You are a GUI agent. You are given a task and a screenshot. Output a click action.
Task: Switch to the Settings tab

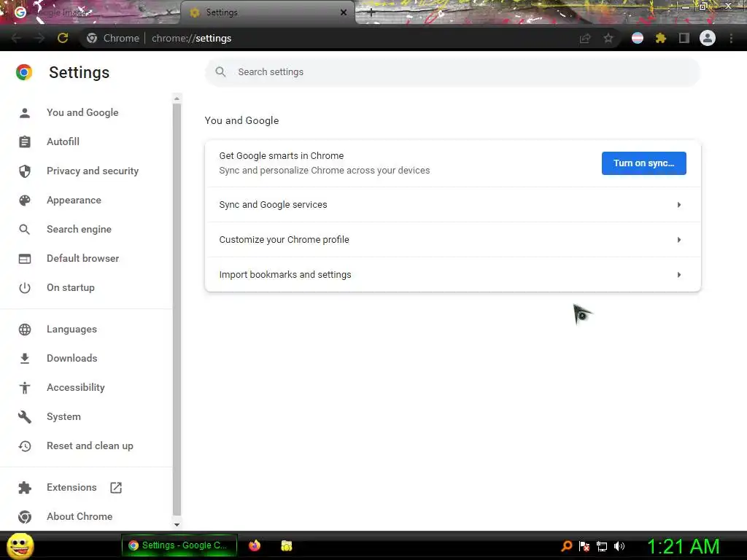(267, 12)
